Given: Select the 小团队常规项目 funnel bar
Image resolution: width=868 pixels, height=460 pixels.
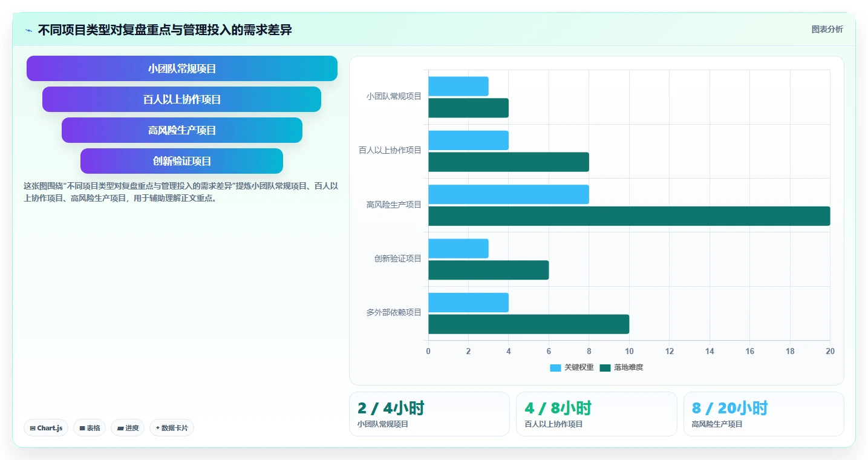Looking at the screenshot, I should (x=182, y=68).
